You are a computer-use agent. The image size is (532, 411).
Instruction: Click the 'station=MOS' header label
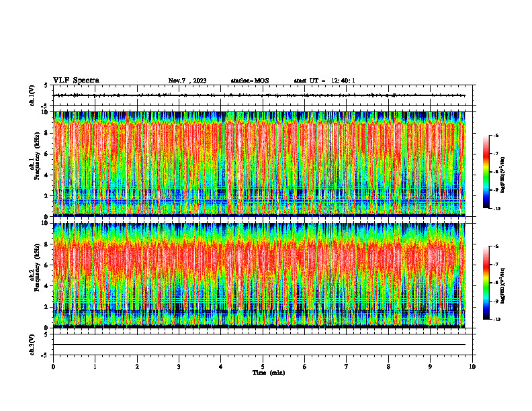(250, 81)
